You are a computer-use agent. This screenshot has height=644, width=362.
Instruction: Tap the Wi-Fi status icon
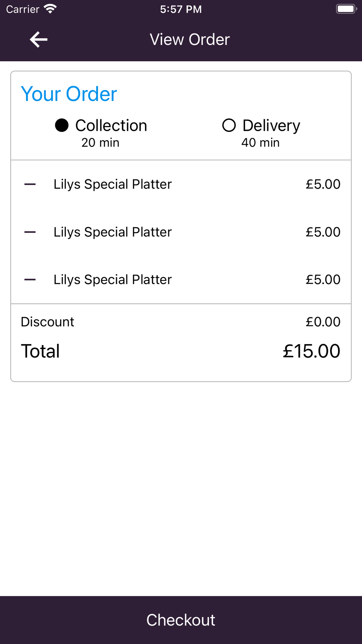[50, 9]
